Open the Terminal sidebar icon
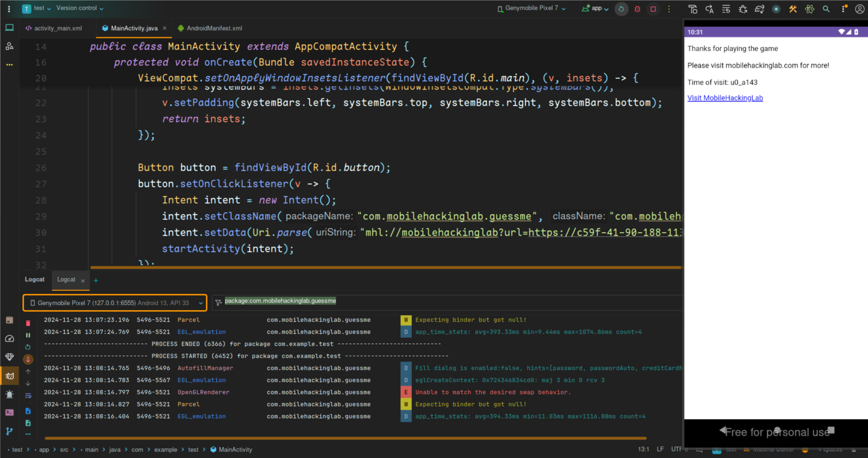Viewport: 868px width, 458px height. click(9, 413)
